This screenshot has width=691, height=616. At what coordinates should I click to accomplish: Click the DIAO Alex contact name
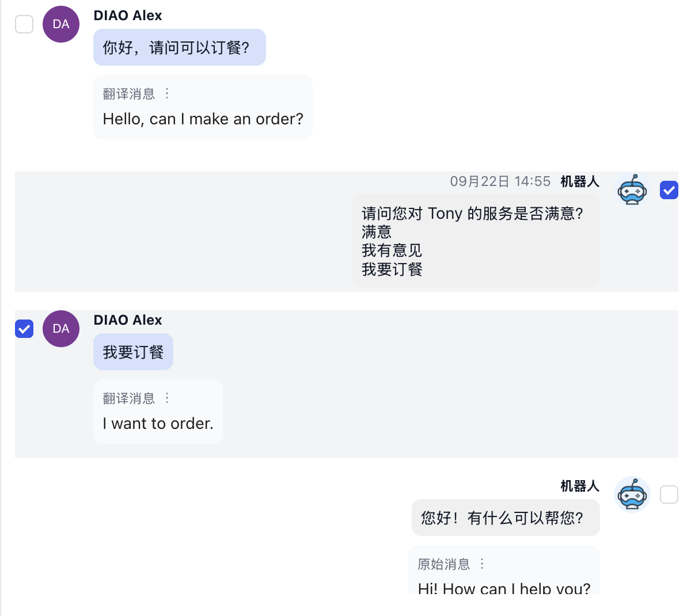(x=128, y=16)
